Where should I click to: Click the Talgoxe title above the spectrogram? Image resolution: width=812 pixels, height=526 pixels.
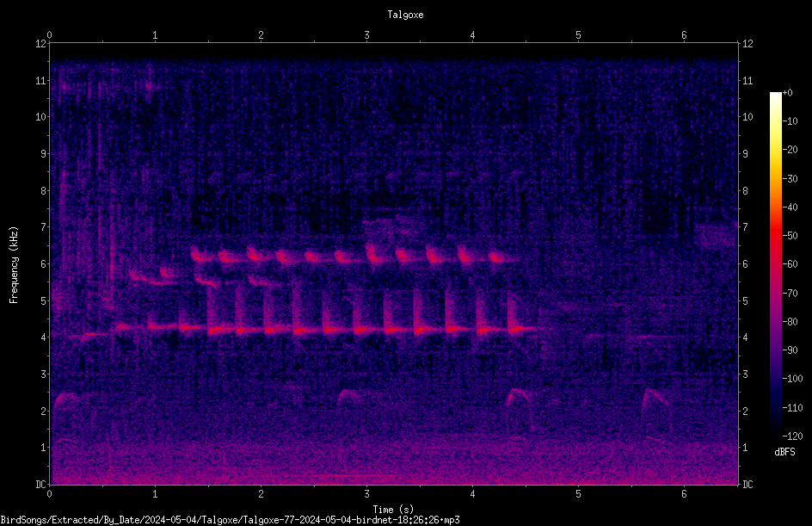(x=405, y=15)
